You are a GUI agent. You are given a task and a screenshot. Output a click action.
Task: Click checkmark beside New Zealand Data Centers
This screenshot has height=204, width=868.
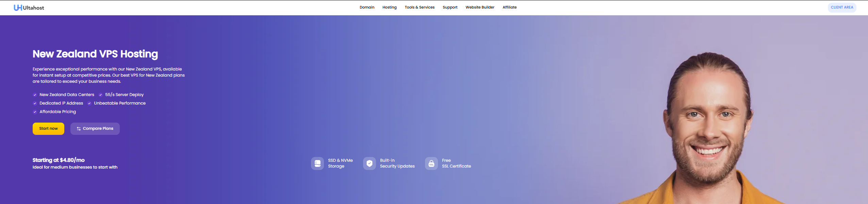(35, 95)
